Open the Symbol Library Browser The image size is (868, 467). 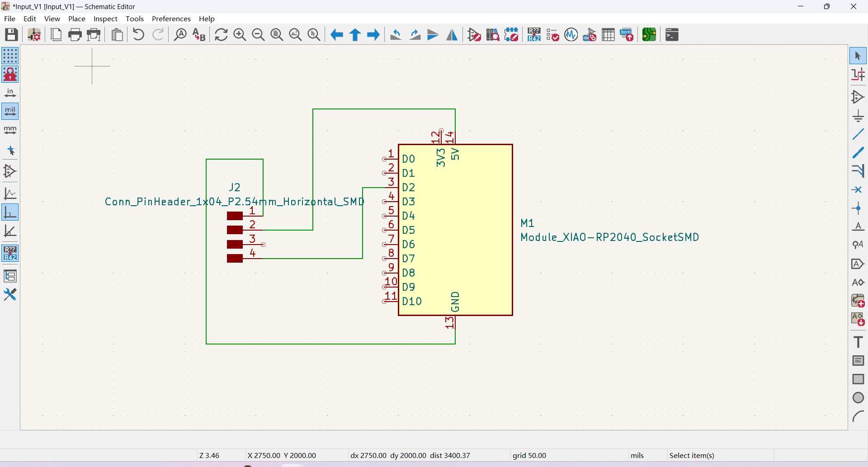point(493,35)
